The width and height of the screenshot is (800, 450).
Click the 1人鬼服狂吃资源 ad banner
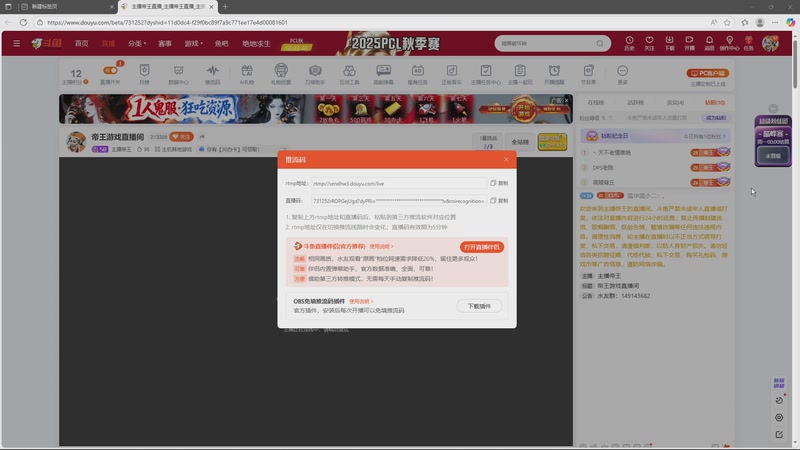(316, 109)
